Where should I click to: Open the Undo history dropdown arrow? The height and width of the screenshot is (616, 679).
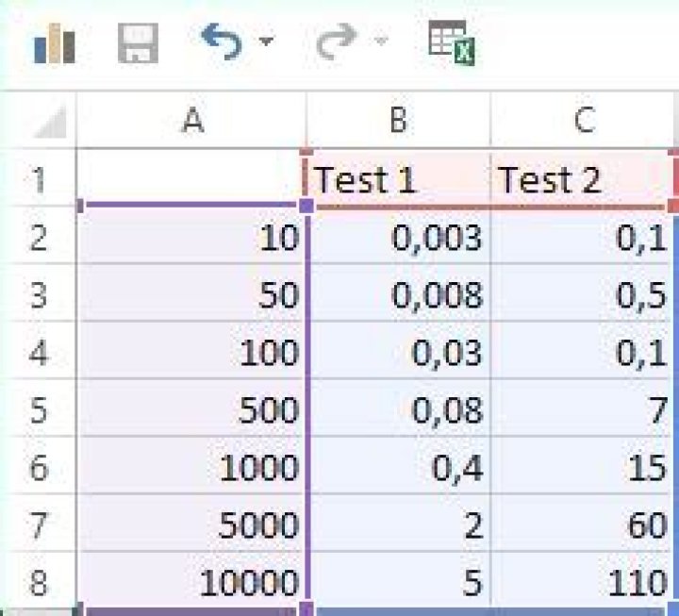click(266, 42)
